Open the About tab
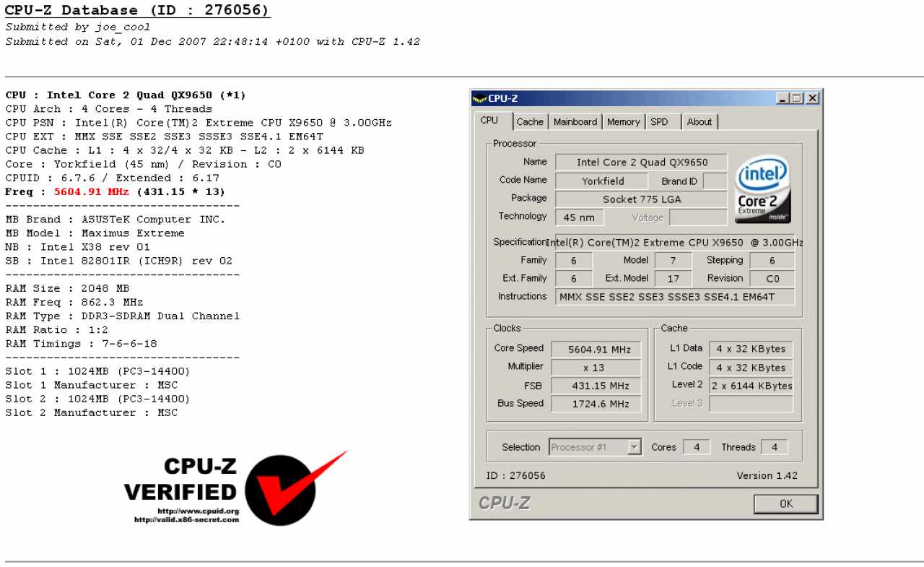Image resolution: width=924 pixels, height=567 pixels. pyautogui.click(x=699, y=122)
